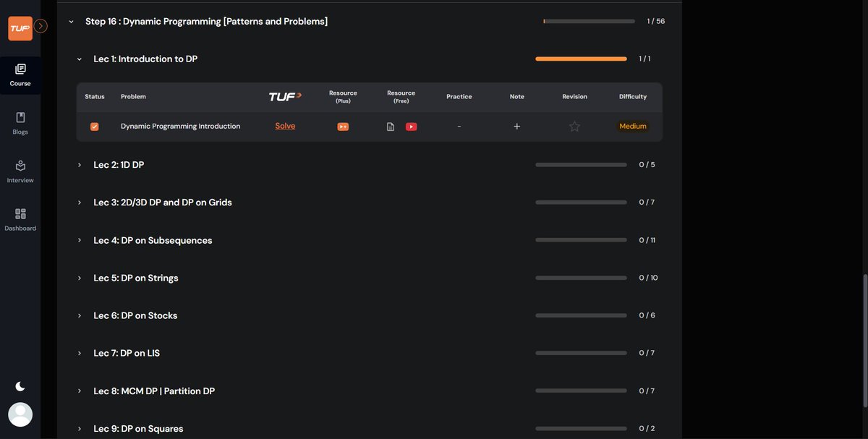Expand Lec 2: 1D DP
Screen dimensions: 868x439
(80, 165)
